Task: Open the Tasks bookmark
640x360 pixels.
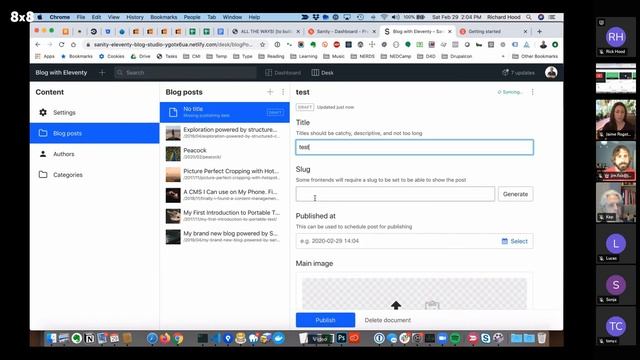Action: 167,56
